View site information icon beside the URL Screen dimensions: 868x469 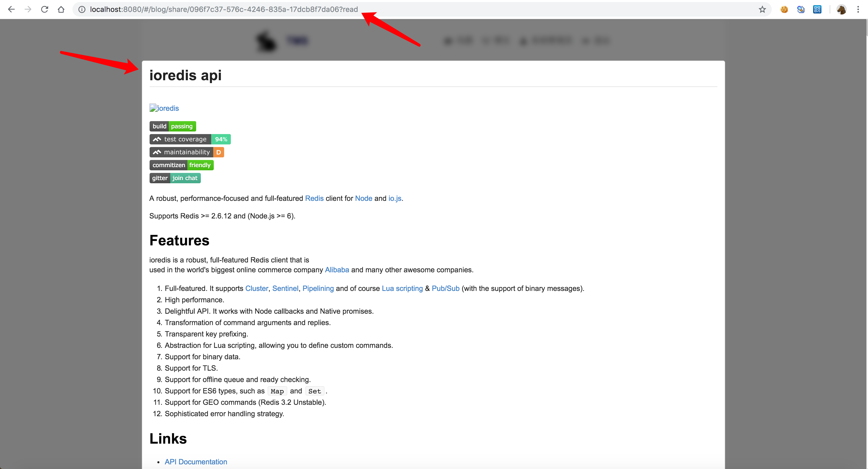coord(82,9)
